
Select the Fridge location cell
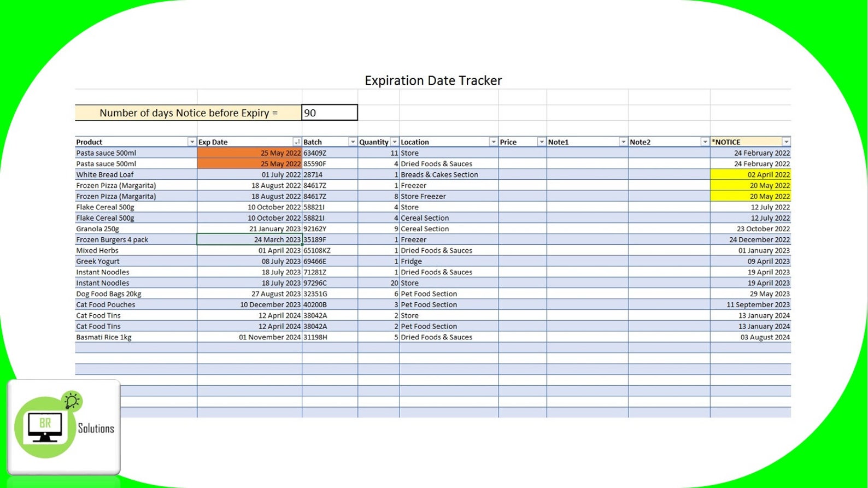pyautogui.click(x=449, y=261)
